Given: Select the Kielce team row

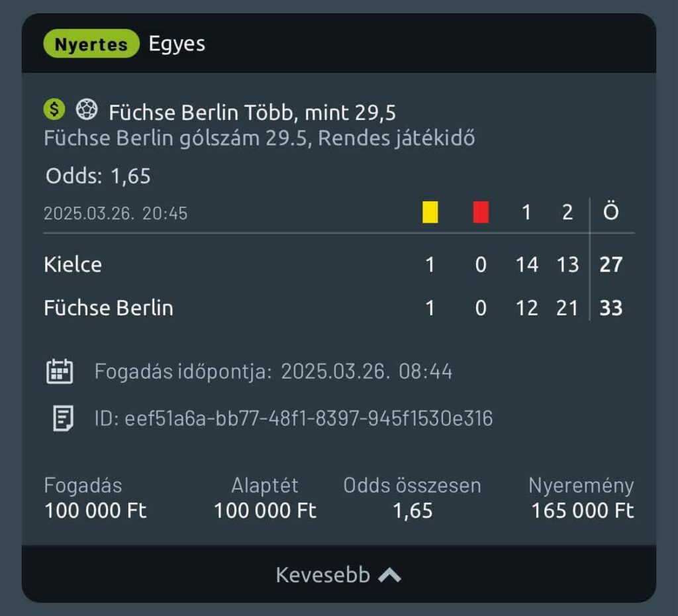Looking at the screenshot, I should pos(339,264).
